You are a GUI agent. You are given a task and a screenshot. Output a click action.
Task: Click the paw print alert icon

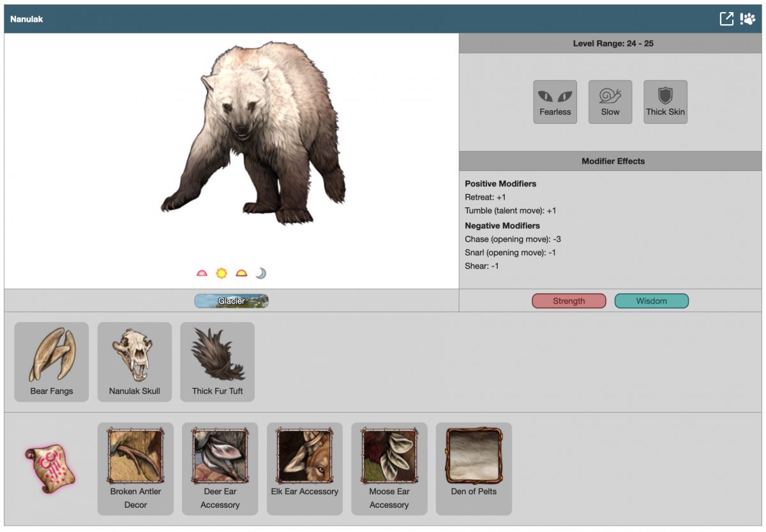[x=747, y=18]
